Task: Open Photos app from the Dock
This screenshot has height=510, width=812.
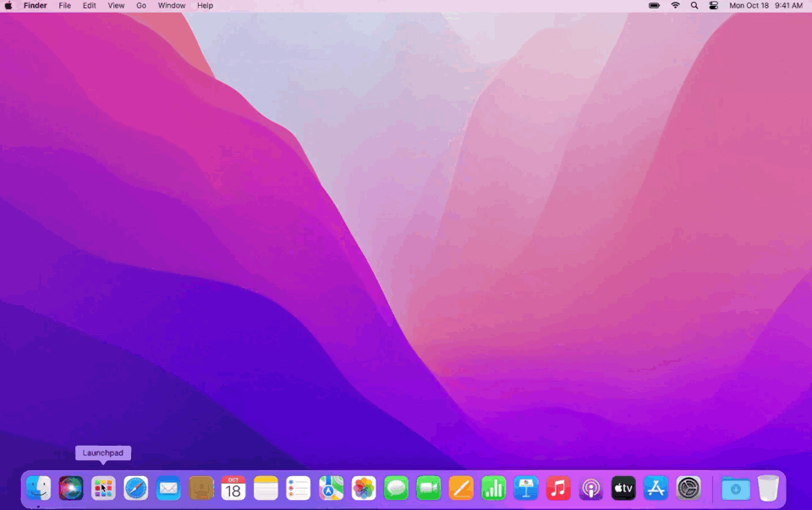Action: pos(364,488)
